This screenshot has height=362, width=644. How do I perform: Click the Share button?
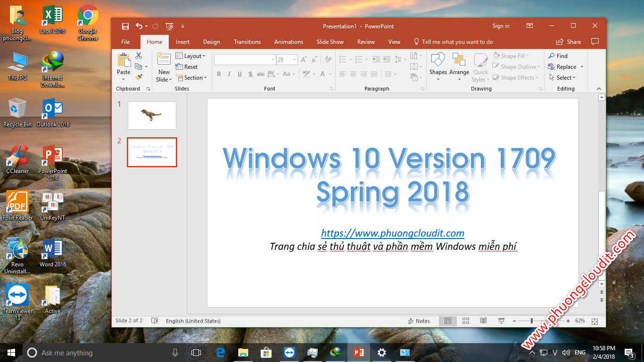(x=569, y=41)
